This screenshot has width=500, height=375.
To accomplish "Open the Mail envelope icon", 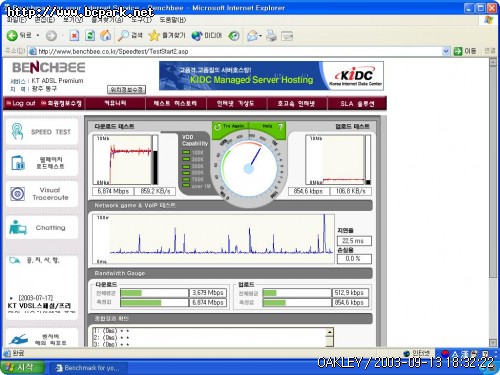I will tap(252, 35).
